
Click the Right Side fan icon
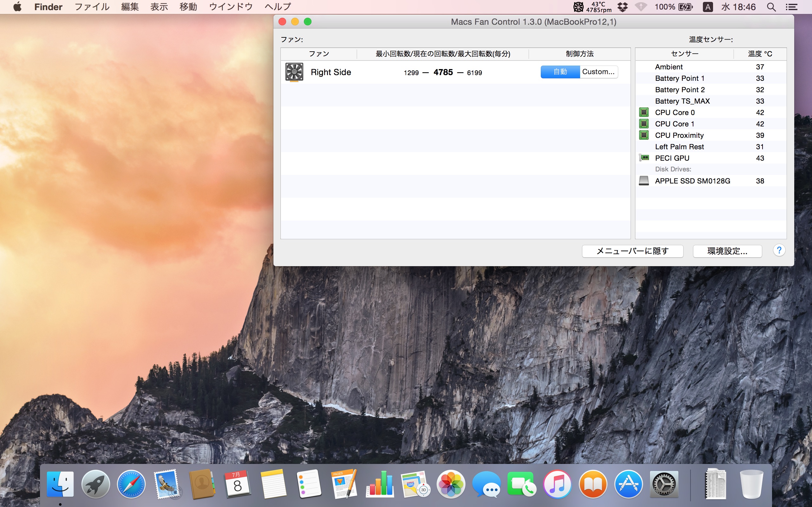coord(294,72)
